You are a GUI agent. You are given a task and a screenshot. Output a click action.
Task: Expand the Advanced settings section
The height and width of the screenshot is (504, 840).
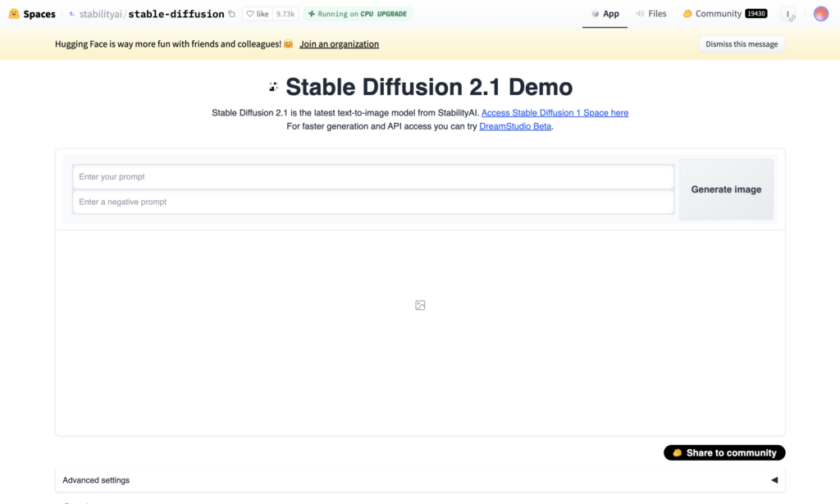(x=420, y=480)
